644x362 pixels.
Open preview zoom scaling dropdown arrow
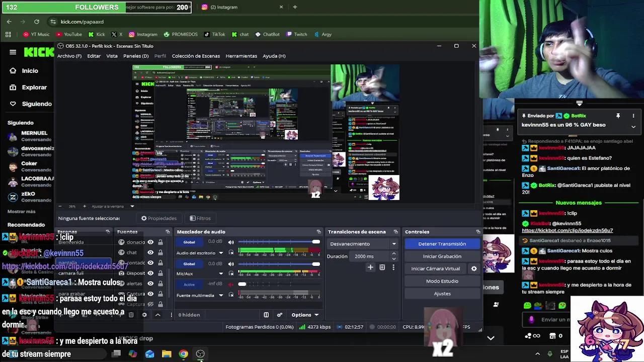pos(132,206)
